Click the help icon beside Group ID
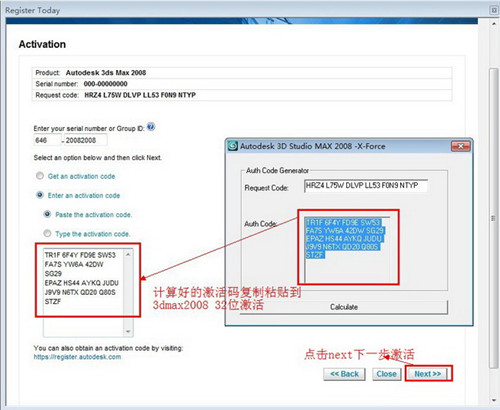The height and width of the screenshot is (410, 500). [151, 127]
